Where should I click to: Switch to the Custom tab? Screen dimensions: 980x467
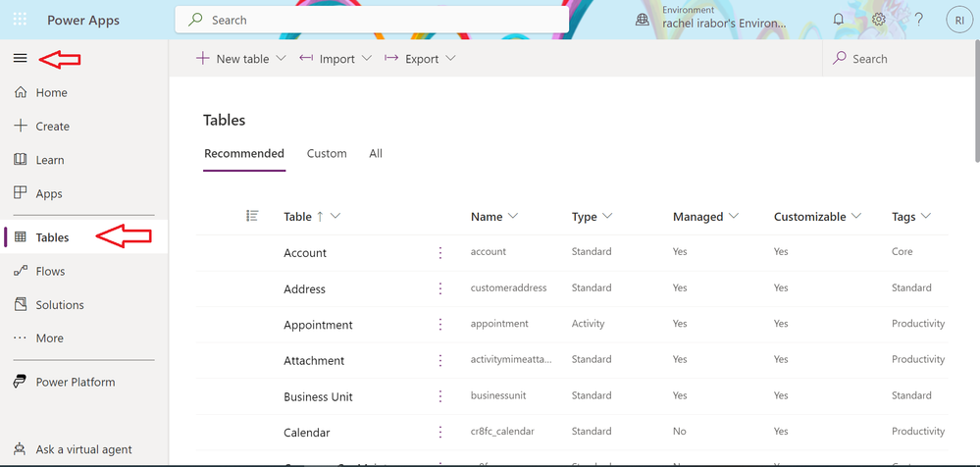click(x=327, y=153)
